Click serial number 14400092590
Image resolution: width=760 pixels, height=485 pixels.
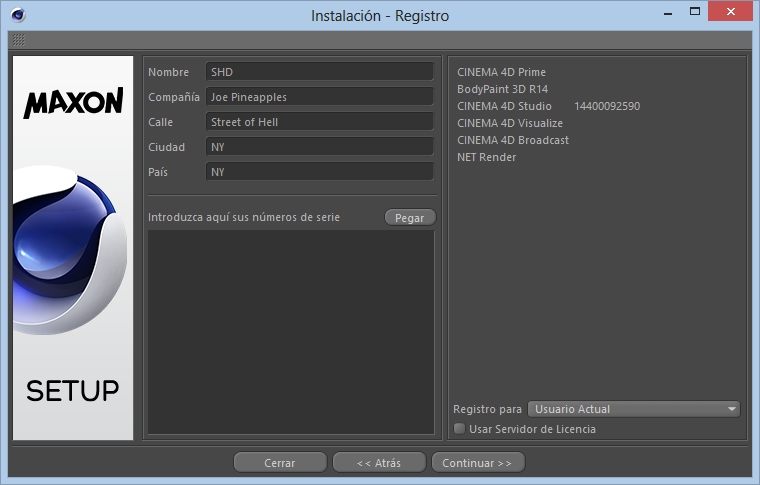click(x=607, y=106)
